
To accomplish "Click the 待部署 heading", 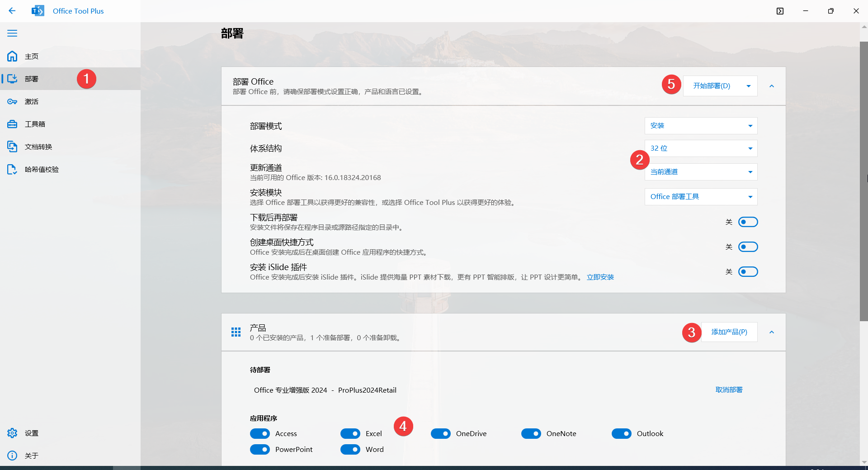I will pos(260,370).
